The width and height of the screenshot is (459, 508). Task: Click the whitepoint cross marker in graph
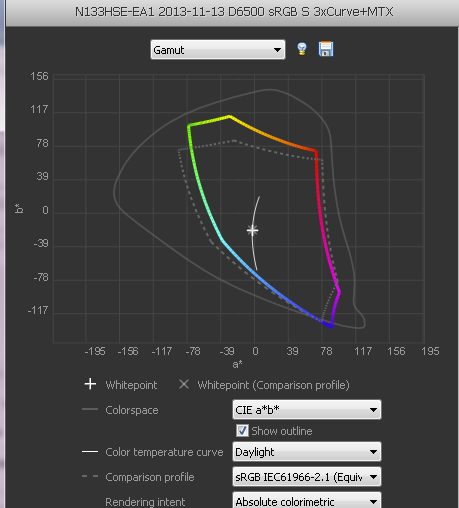click(x=253, y=230)
